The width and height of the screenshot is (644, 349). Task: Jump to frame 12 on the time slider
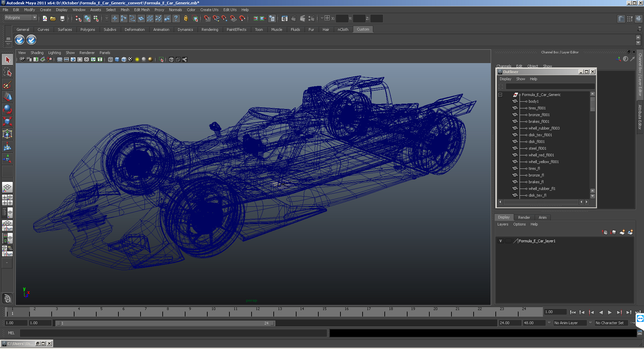pyautogui.click(x=258, y=312)
